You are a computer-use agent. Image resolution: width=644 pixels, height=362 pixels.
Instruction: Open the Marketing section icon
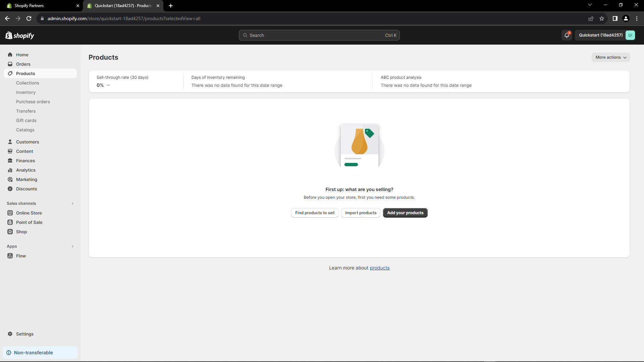(10, 179)
